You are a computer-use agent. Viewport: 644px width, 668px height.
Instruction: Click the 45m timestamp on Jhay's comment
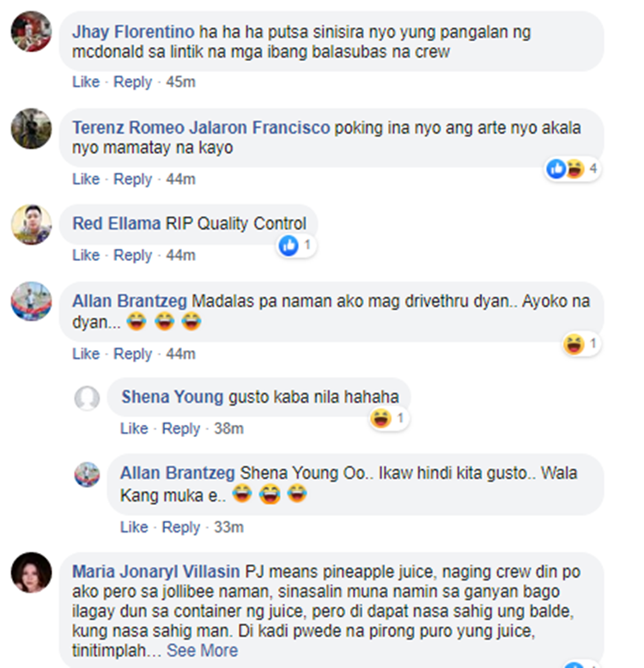[x=180, y=82]
